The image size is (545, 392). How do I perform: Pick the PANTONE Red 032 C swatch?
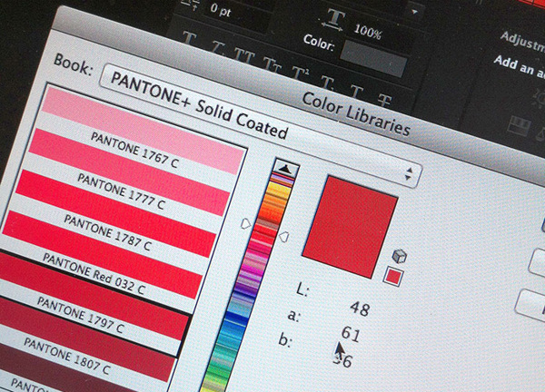tap(102, 254)
